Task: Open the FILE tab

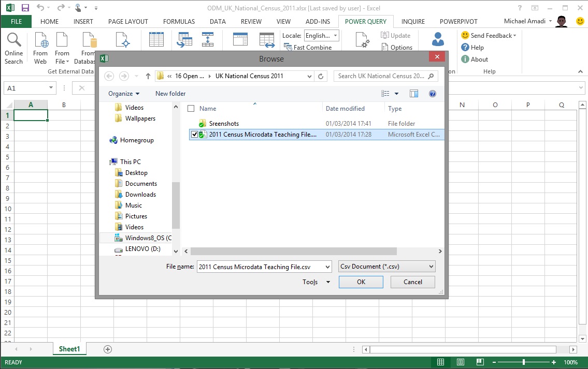Action: click(17, 21)
